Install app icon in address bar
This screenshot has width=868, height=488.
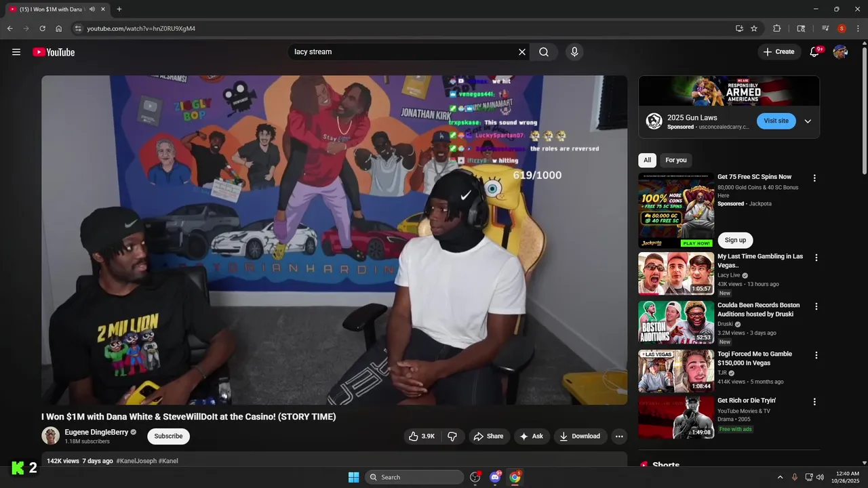click(x=739, y=28)
